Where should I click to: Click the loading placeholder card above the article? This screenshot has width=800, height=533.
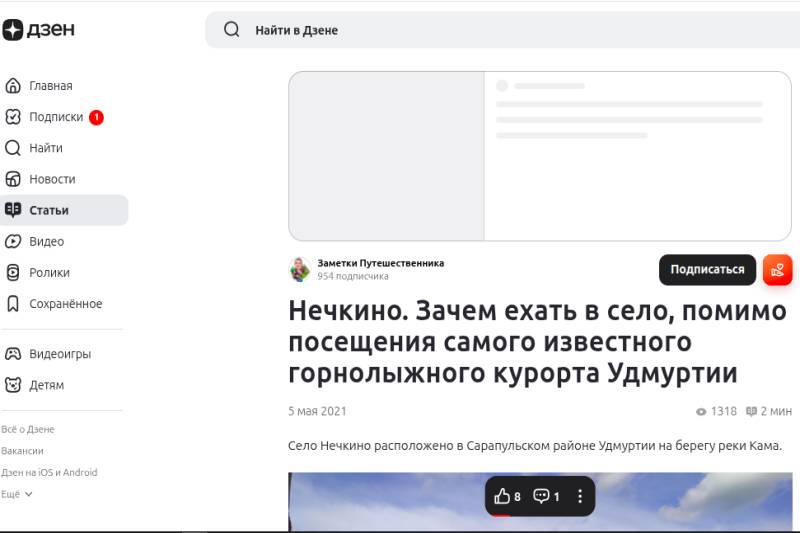tap(540, 156)
